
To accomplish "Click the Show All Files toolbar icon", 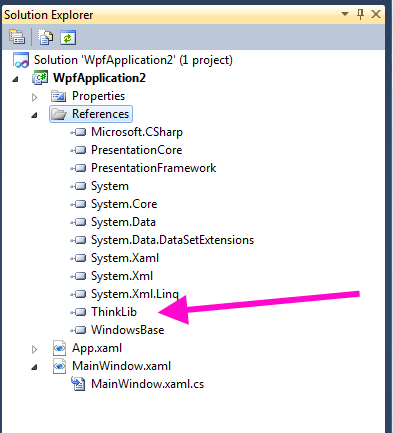I will (45, 37).
